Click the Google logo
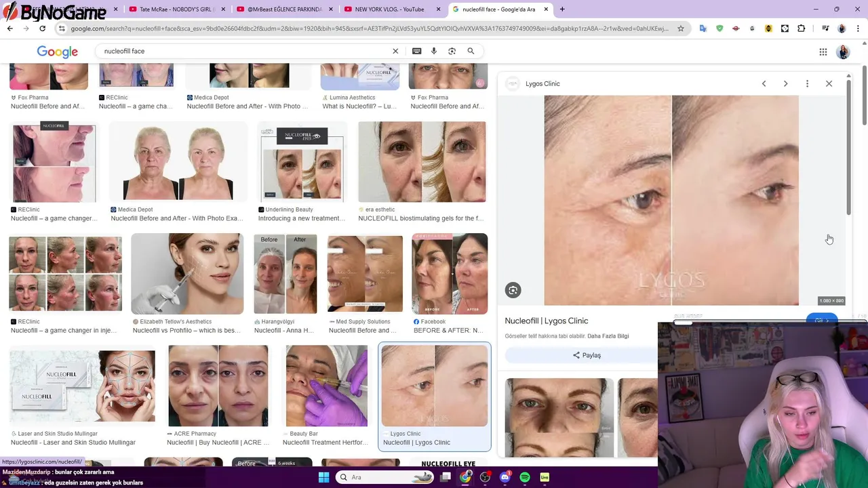This screenshot has width=868, height=488. click(x=57, y=52)
